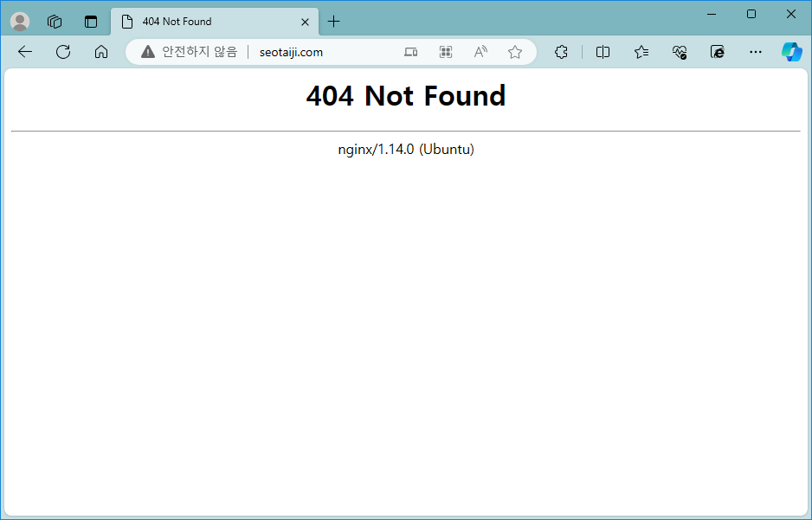Open the Extensions puzzle icon

click(x=561, y=52)
